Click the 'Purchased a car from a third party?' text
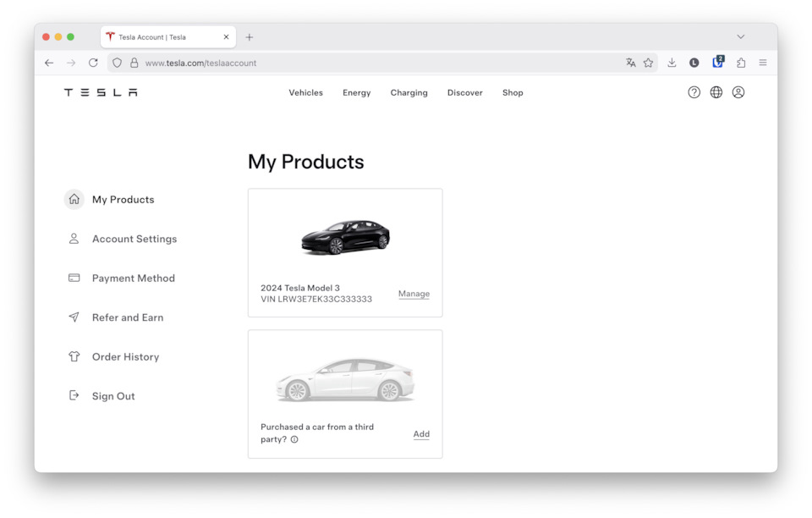 click(x=317, y=433)
